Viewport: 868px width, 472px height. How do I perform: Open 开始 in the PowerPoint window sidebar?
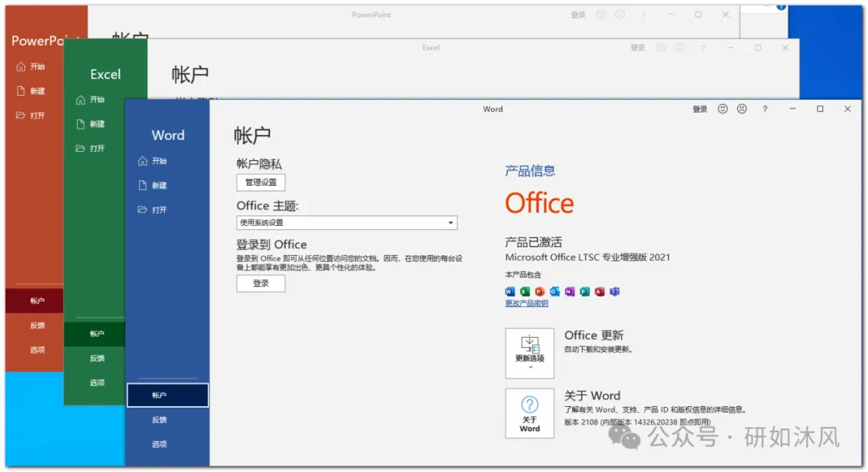point(31,67)
